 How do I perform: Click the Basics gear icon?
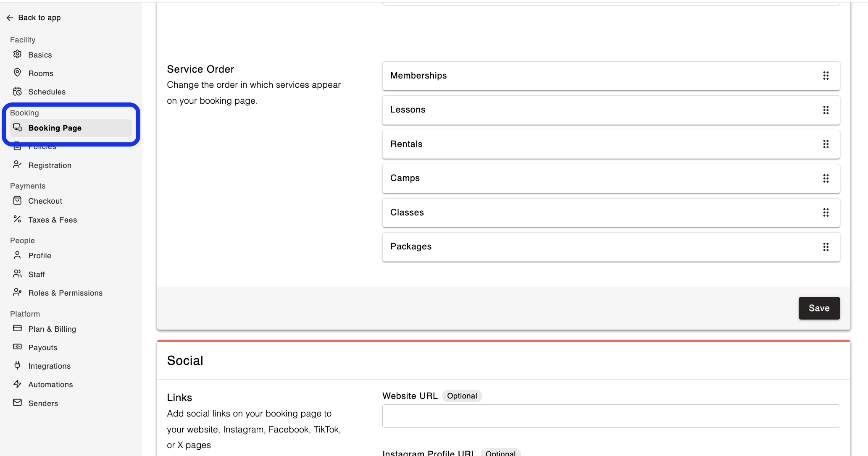[17, 54]
